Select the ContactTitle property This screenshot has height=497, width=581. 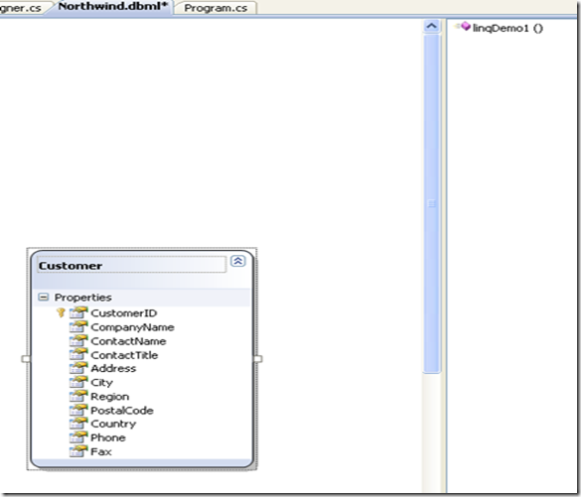(x=124, y=355)
